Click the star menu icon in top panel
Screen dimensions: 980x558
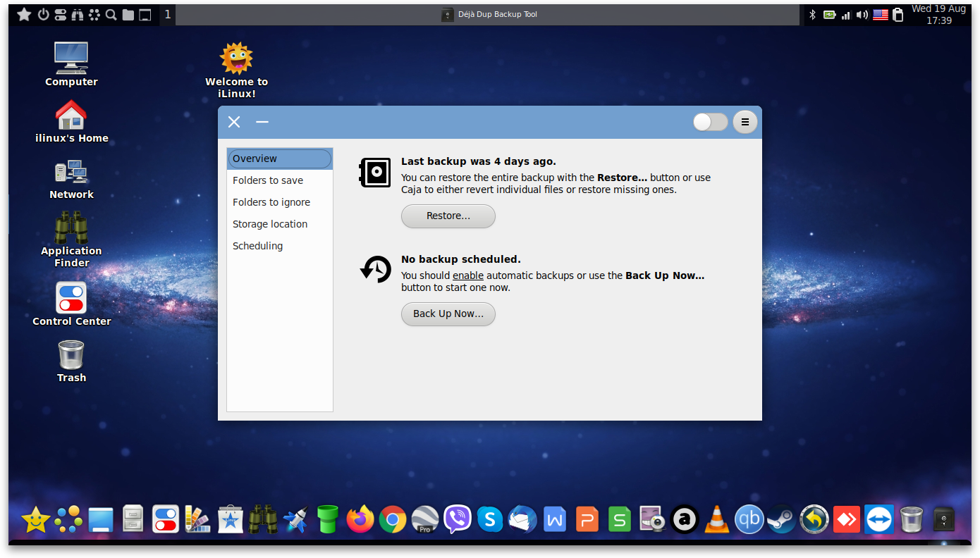pos(24,14)
